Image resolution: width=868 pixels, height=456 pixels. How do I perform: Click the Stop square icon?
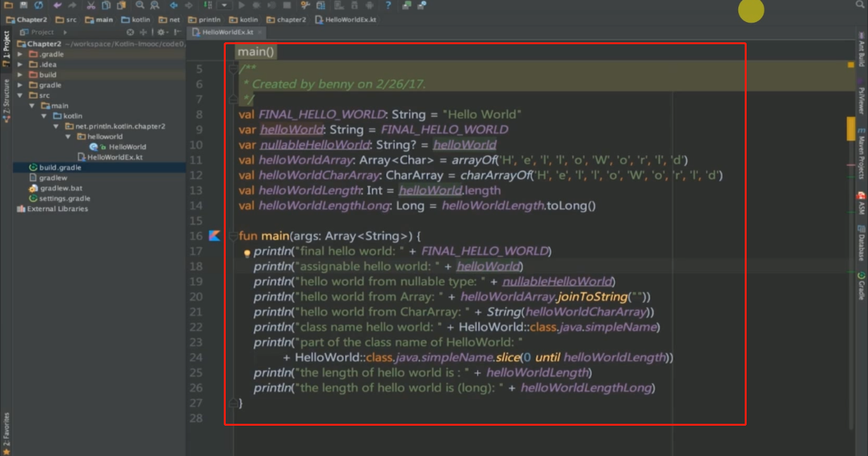coord(287,5)
